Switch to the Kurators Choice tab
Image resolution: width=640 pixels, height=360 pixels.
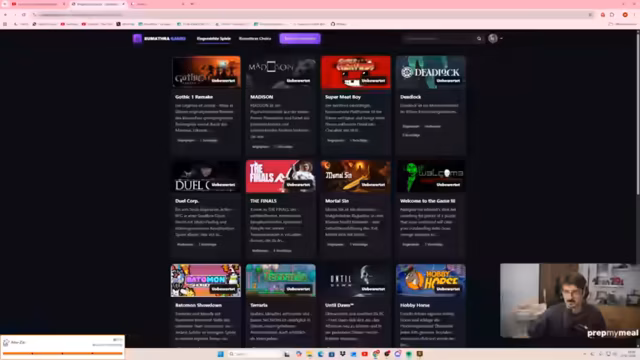pos(255,38)
